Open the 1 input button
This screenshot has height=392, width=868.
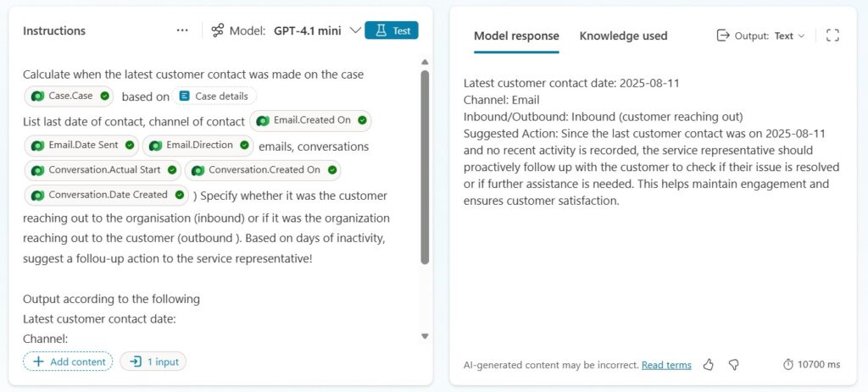pyautogui.click(x=153, y=362)
